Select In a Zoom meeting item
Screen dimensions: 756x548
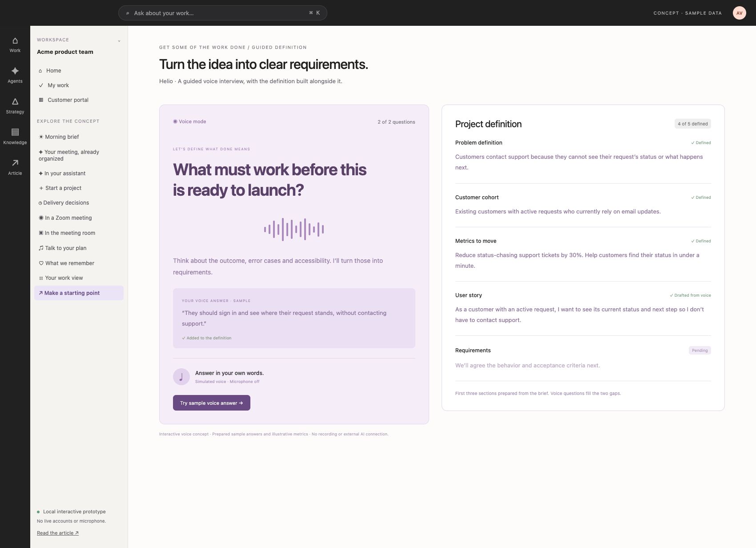[79, 218]
